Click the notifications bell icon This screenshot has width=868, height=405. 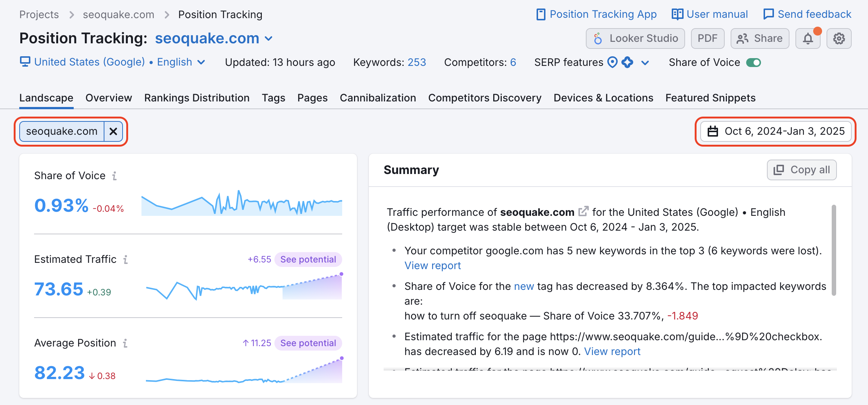(809, 39)
